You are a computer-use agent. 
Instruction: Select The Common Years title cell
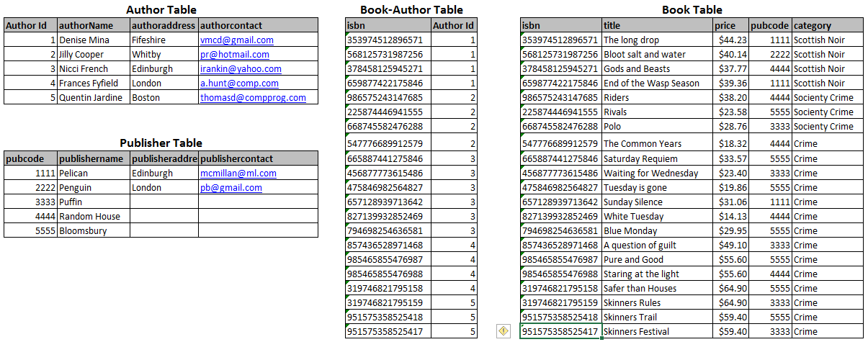657,143
